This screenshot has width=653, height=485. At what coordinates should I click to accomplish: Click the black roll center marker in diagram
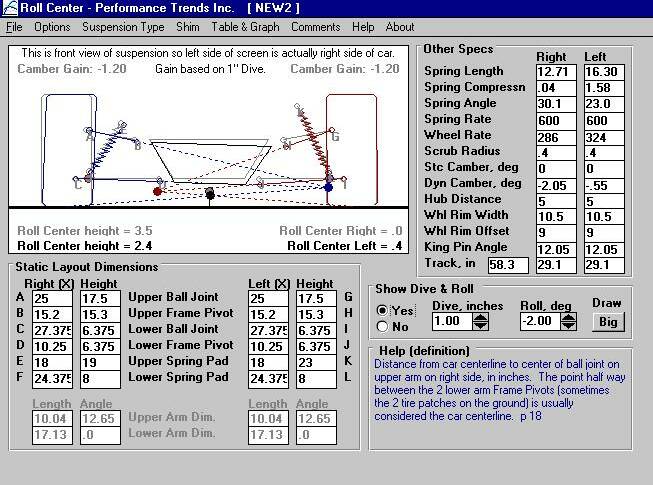click(209, 193)
